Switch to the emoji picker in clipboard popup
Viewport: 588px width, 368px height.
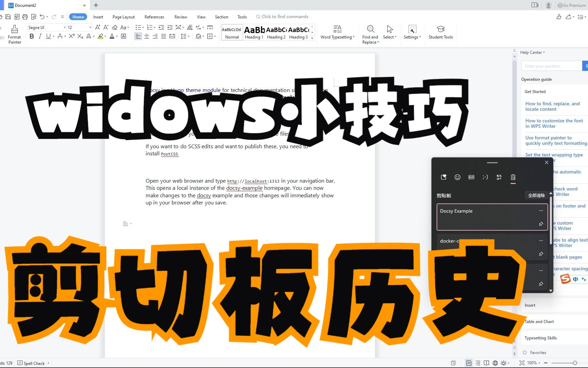[457, 177]
